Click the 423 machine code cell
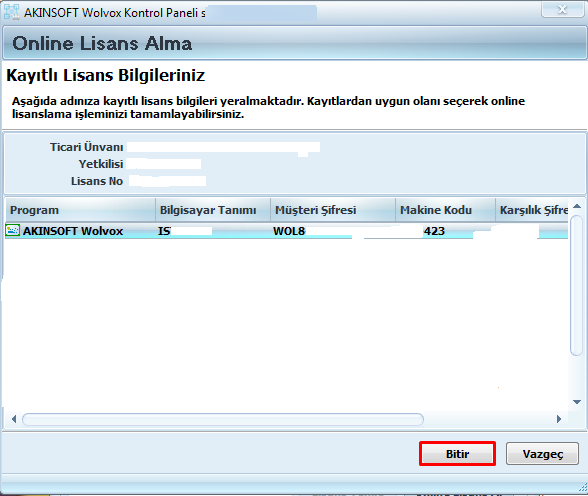 (445, 231)
